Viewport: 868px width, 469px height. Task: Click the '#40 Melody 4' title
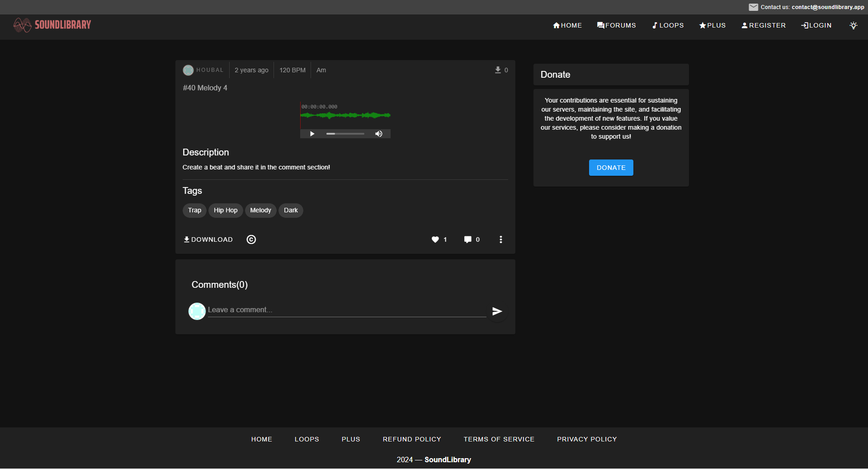[x=205, y=88]
